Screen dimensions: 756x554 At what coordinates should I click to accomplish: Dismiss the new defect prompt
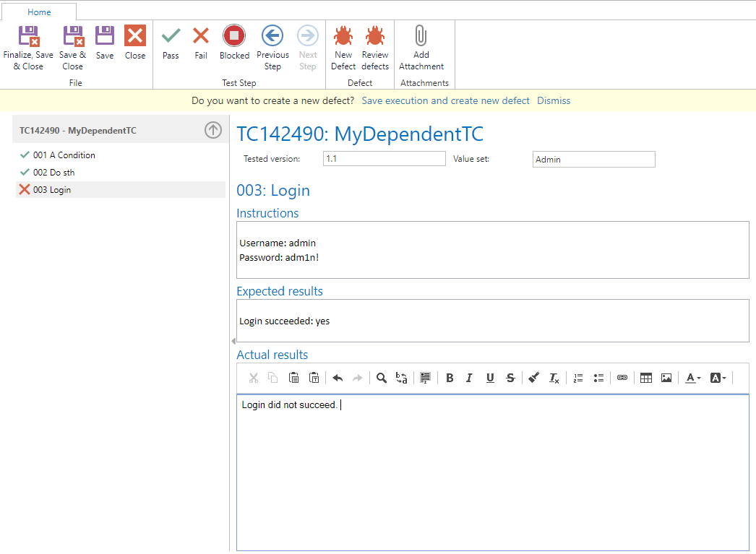(554, 100)
